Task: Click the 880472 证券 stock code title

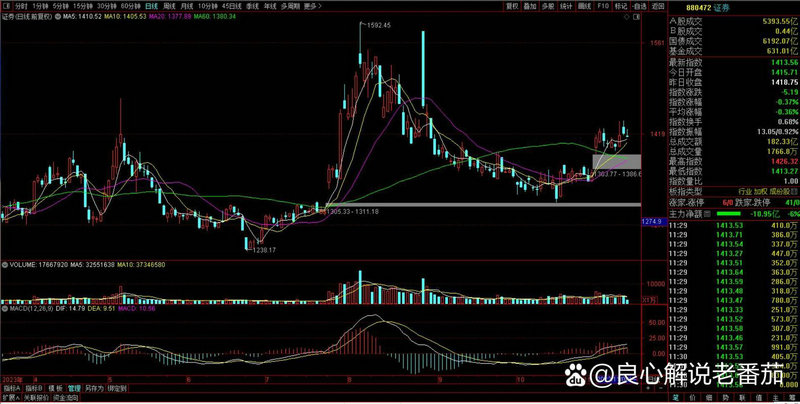Action: pyautogui.click(x=733, y=6)
